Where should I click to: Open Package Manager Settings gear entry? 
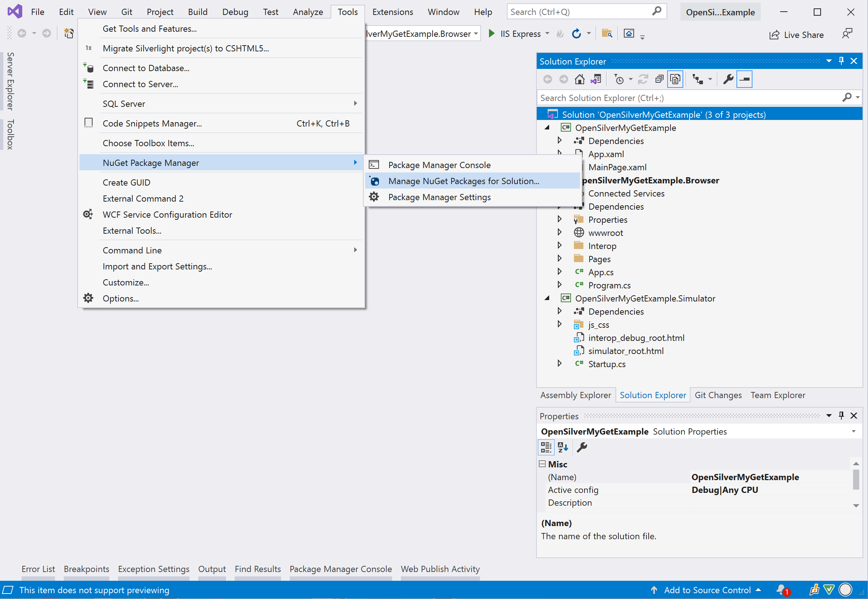click(x=472, y=197)
